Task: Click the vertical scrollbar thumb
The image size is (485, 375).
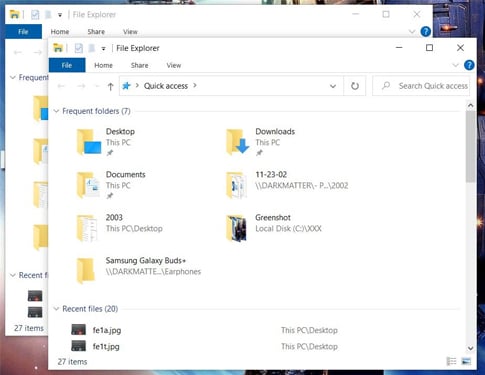Action: [470, 147]
